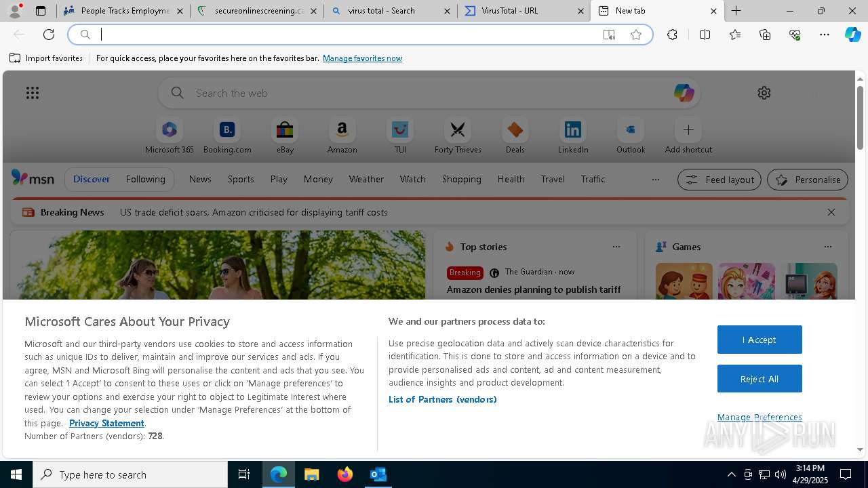This screenshot has height=488, width=868.
Task: Open eBay shortcut
Action: coord(285,136)
